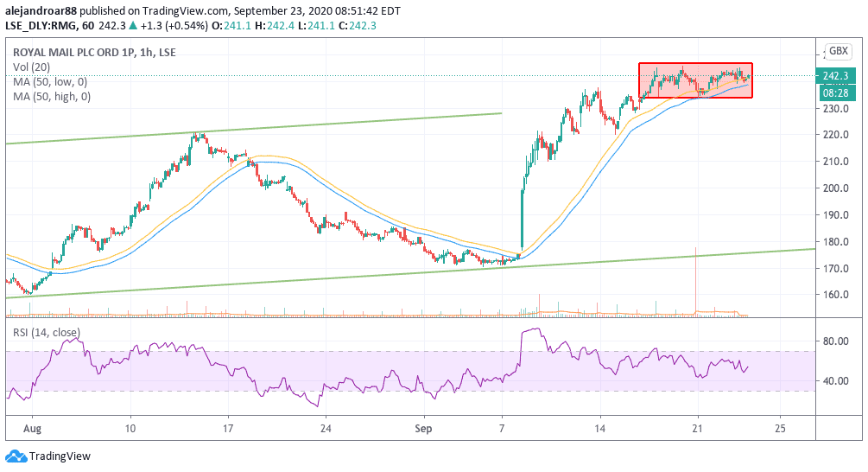The image size is (868, 472).
Task: Click the ROYAL MAIL PLC ORD 1P title
Action: pos(73,52)
